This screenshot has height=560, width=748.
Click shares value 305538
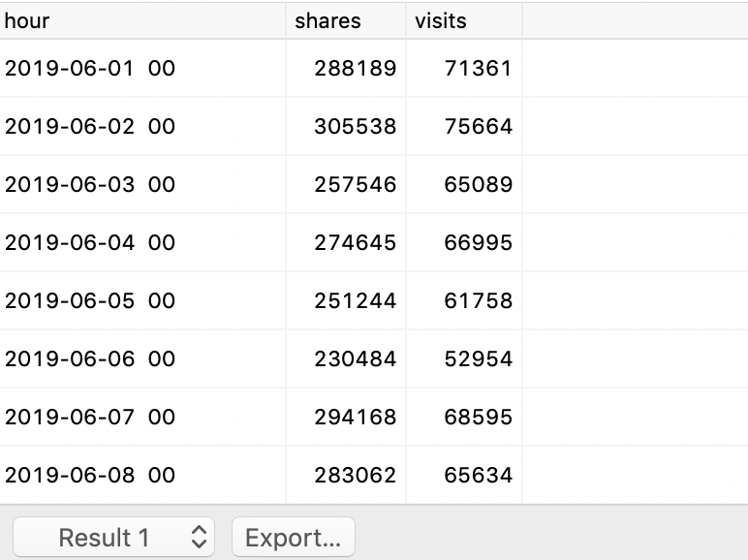click(x=355, y=127)
